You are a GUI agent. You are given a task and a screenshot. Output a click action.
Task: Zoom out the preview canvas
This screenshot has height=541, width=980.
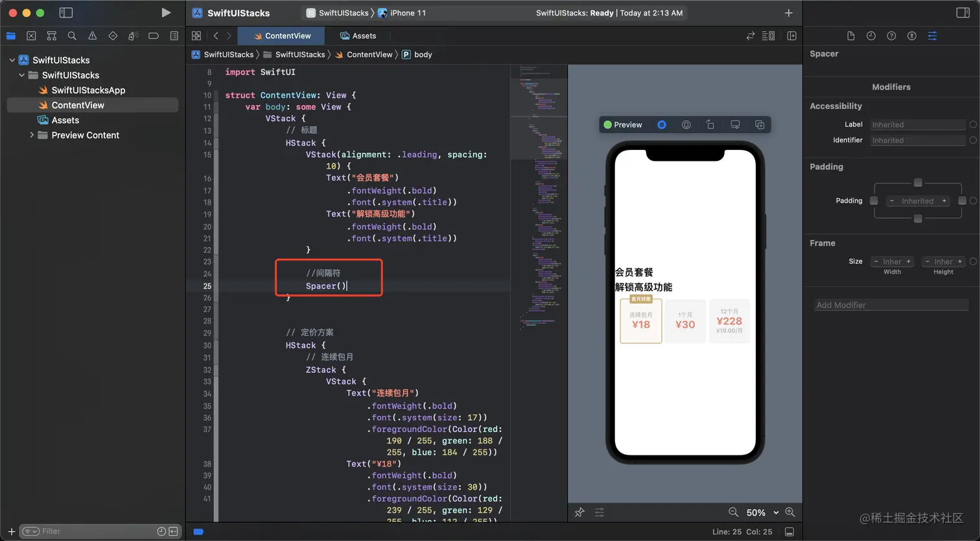(733, 512)
